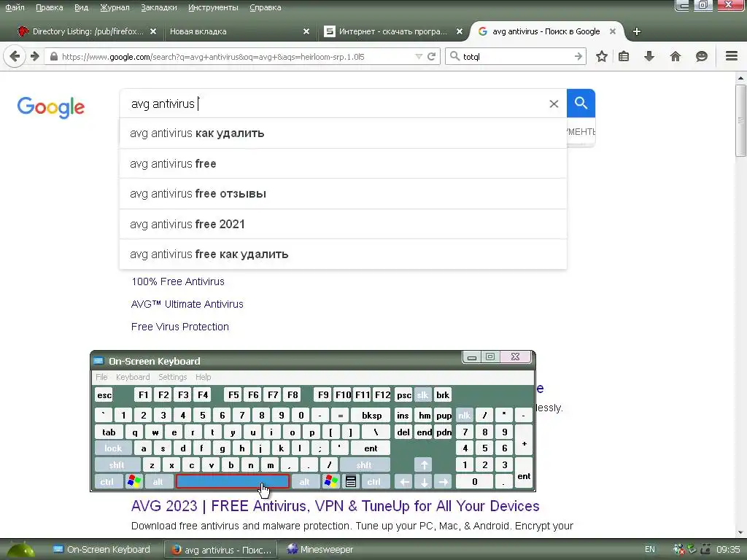Screen dimensions: 747x560
Task: Click the Firefox back arrow button
Action: [x=15, y=57]
